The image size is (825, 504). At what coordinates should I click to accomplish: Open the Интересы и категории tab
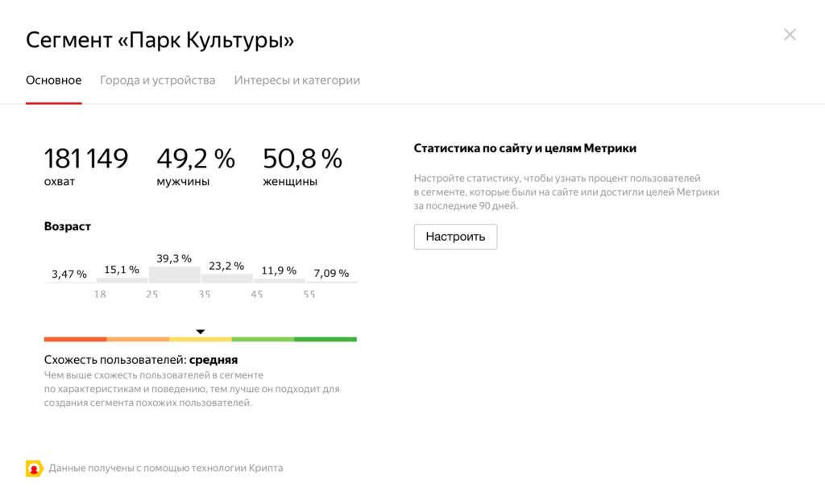[x=296, y=81]
